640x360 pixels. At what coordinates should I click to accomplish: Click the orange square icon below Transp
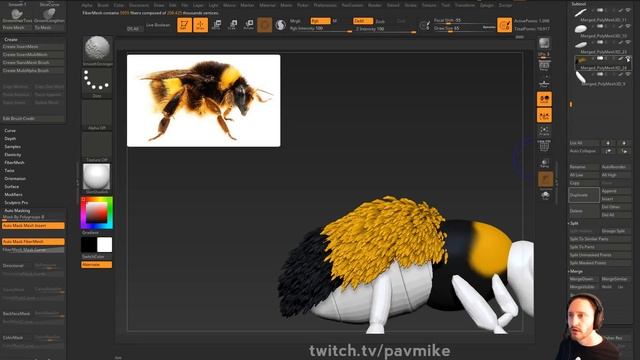[x=546, y=179]
